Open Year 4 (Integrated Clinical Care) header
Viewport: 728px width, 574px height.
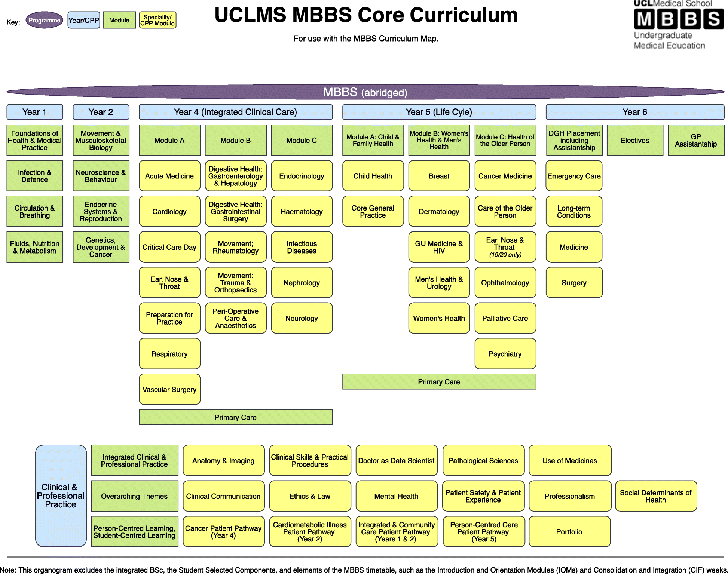[x=236, y=112]
